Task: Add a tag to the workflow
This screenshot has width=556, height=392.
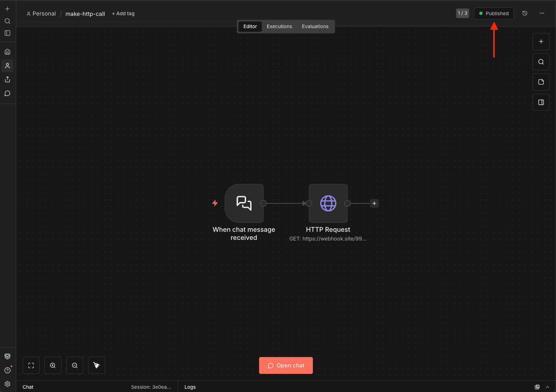Action: pyautogui.click(x=123, y=13)
